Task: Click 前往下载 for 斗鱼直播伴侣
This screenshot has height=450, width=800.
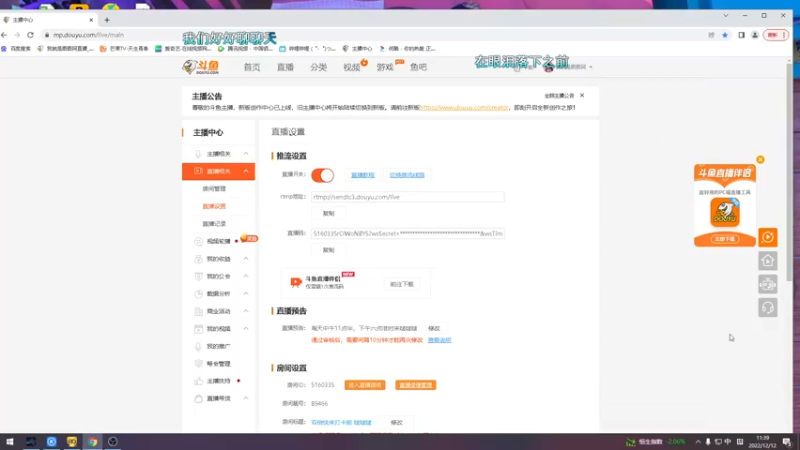Action: tap(402, 284)
